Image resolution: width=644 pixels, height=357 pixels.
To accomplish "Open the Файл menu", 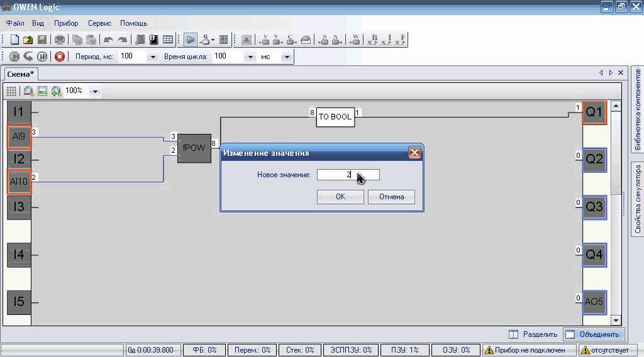I will tap(15, 23).
